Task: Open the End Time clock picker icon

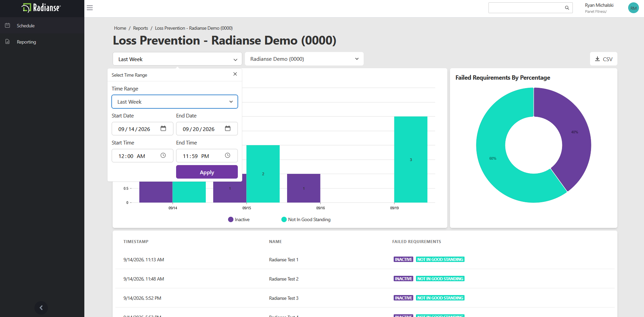Action: tap(228, 155)
